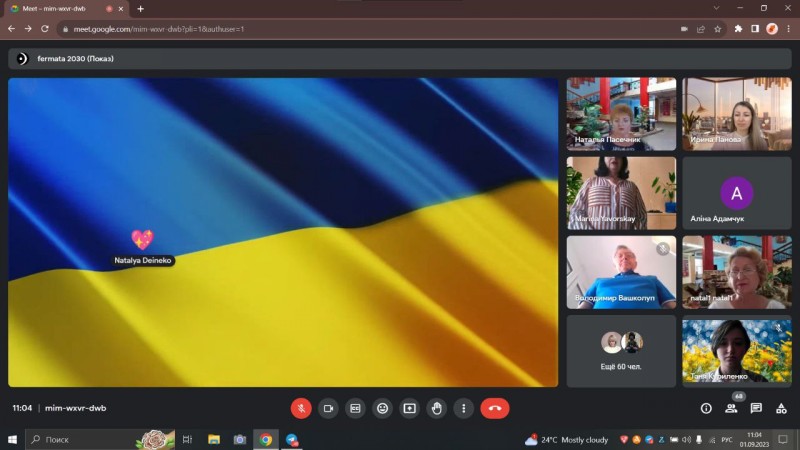Open the in-call chat panel
The width and height of the screenshot is (800, 450).
(x=756, y=408)
